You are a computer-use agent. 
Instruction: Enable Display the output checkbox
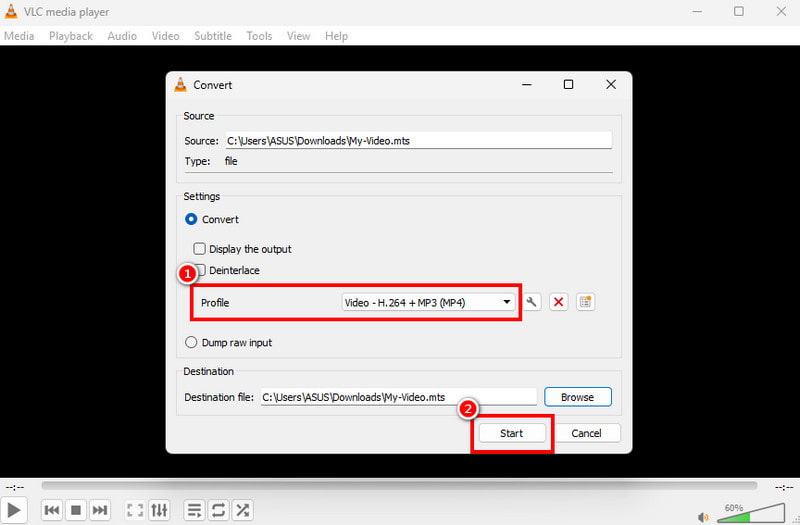pos(199,249)
